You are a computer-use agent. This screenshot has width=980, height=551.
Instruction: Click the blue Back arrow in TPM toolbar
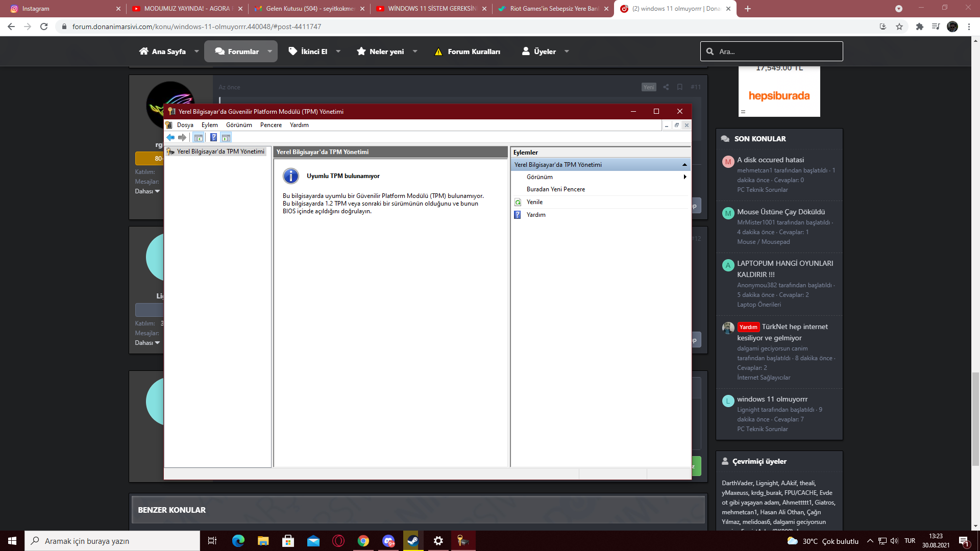click(x=170, y=137)
